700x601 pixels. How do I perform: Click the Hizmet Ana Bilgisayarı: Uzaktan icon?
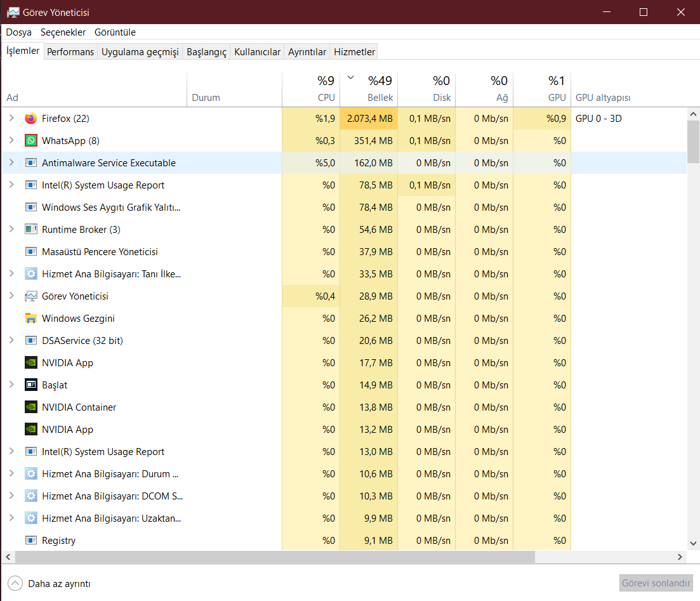(31, 518)
